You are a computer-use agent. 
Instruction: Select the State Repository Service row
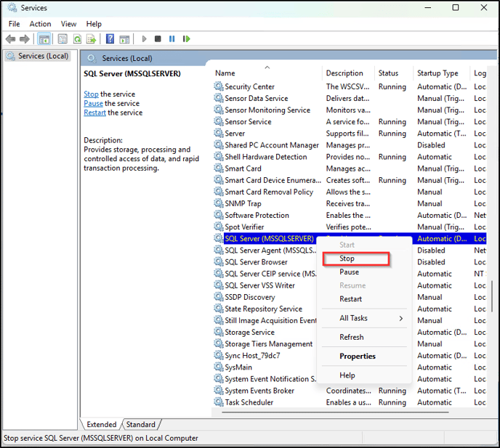tap(265, 309)
